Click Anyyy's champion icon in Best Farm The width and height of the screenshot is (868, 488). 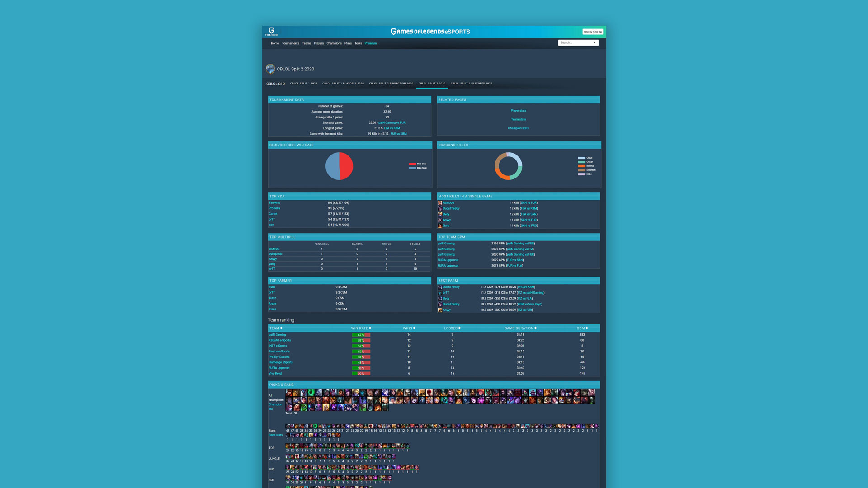point(440,310)
